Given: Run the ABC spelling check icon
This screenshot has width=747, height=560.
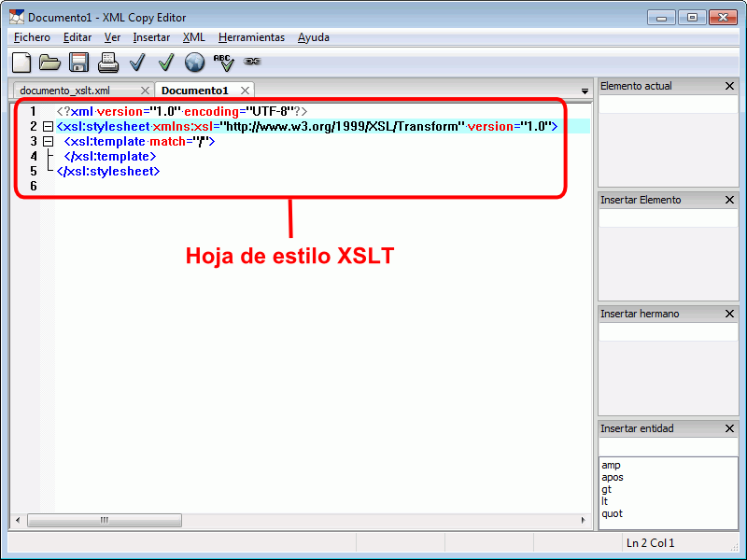Looking at the screenshot, I should tap(223, 63).
